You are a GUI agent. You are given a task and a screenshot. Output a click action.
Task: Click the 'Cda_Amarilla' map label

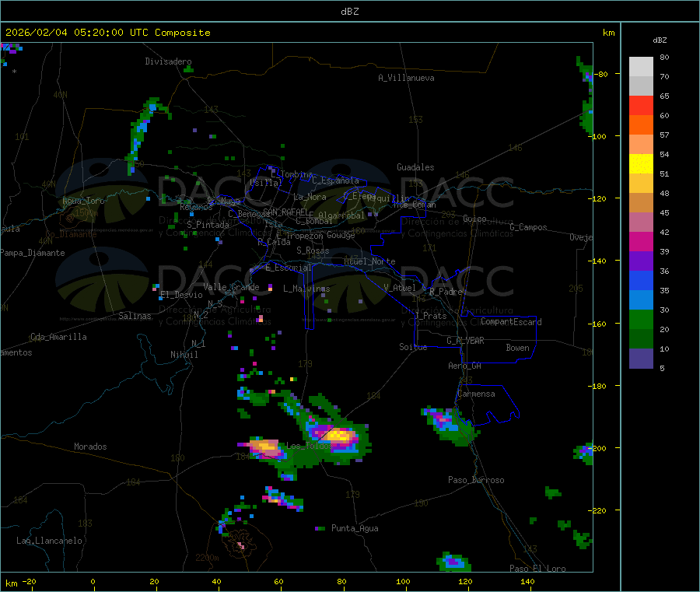[58, 337]
